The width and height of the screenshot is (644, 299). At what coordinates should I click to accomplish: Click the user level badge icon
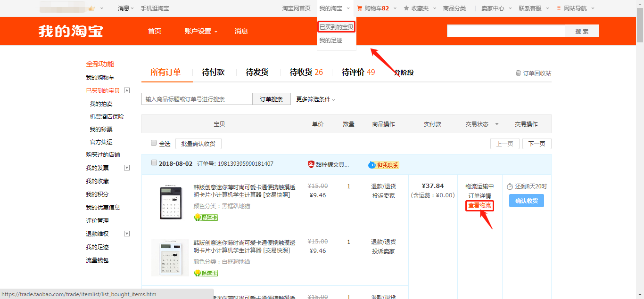pos(91,8)
